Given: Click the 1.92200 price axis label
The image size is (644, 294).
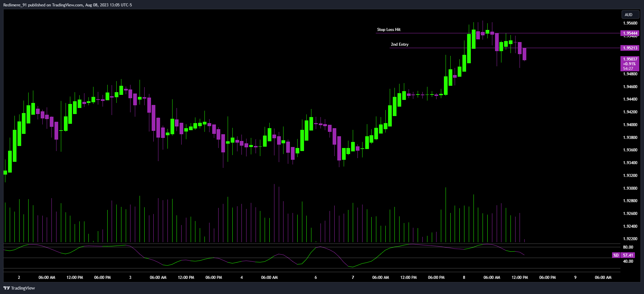Looking at the screenshot, I should (630, 239).
